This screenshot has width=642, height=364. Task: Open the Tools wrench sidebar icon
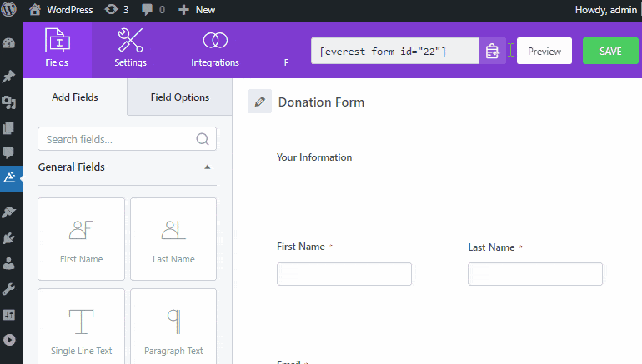(x=8, y=289)
